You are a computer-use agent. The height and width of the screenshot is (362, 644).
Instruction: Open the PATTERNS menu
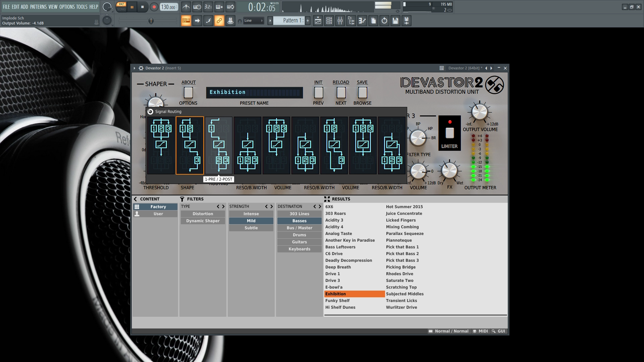coord(39,7)
